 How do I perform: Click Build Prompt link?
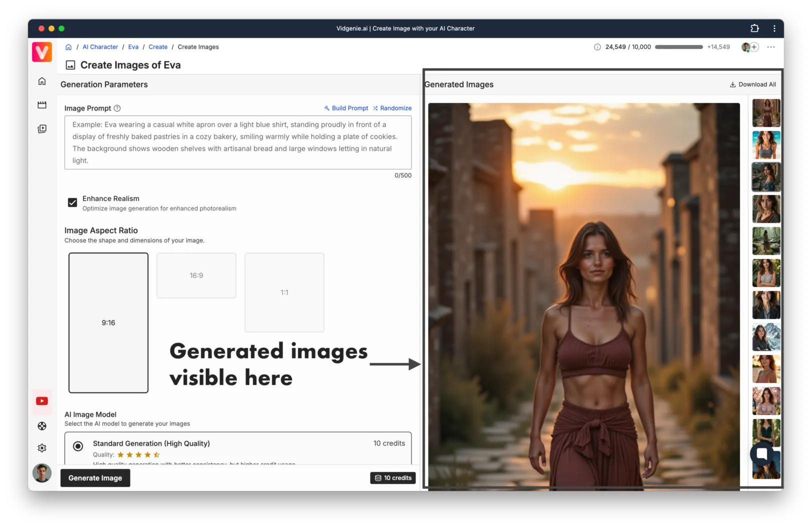point(346,108)
